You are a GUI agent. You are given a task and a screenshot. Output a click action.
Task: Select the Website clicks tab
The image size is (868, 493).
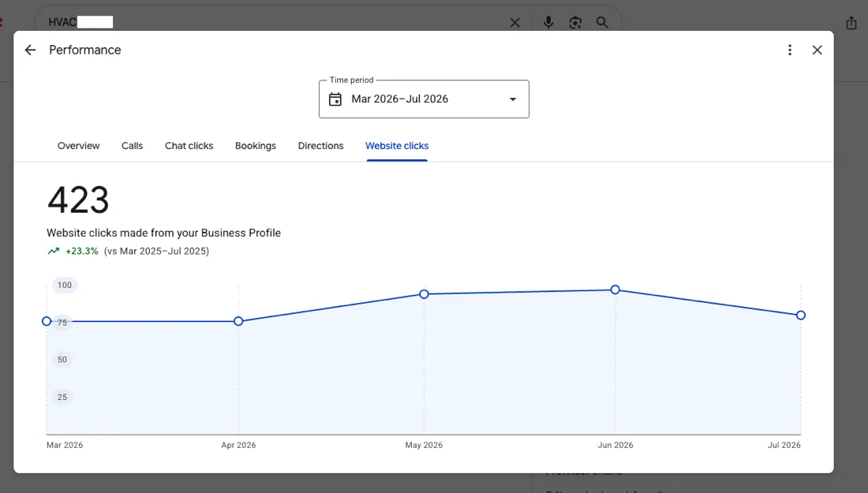click(397, 145)
